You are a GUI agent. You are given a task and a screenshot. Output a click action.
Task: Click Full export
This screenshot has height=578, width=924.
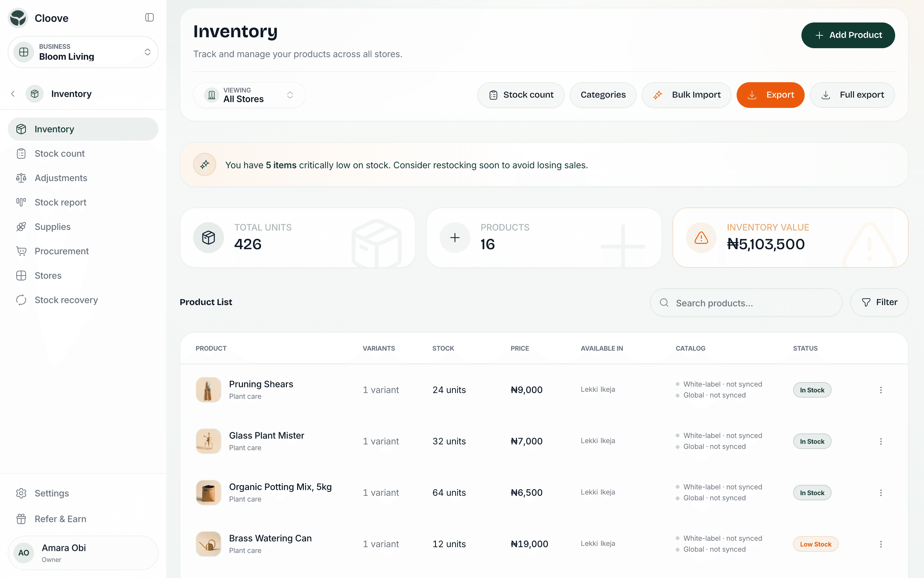click(x=852, y=95)
